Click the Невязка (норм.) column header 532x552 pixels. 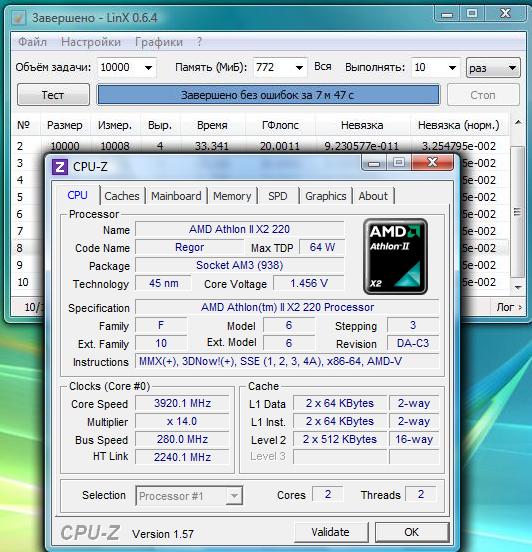459,125
